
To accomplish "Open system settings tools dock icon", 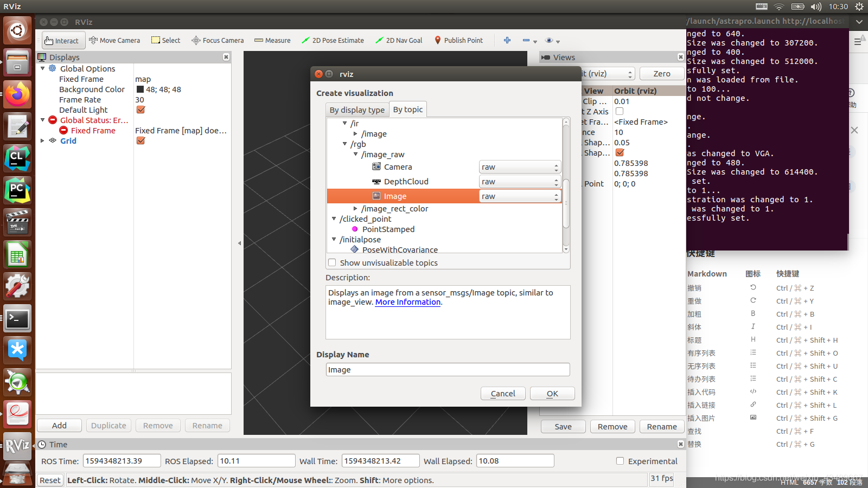I will 17,287.
